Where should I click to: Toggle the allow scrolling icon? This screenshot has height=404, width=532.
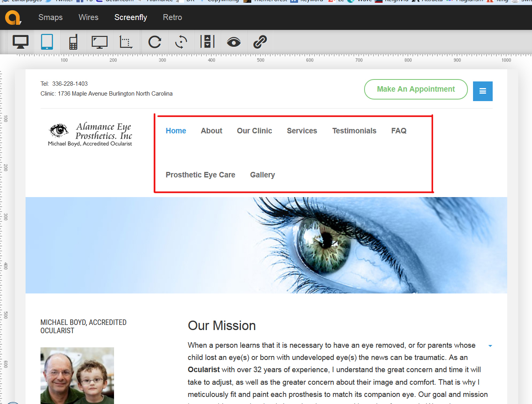point(207,42)
